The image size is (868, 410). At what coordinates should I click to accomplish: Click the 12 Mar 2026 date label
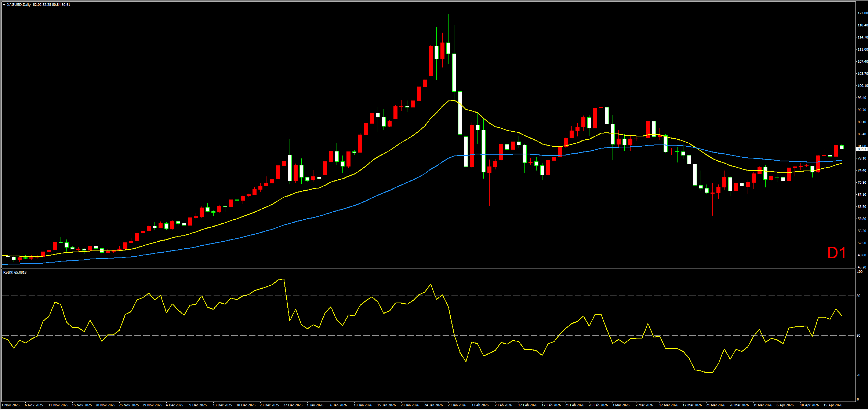pos(669,405)
